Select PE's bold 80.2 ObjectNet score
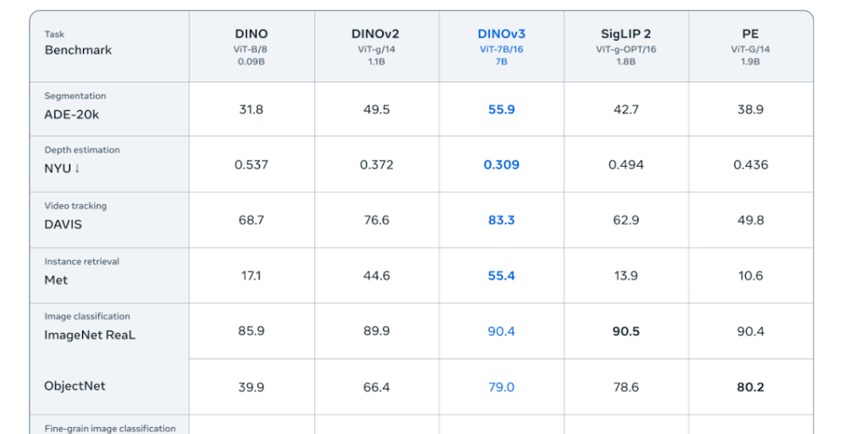Screen dimensions: 868x434 point(750,387)
